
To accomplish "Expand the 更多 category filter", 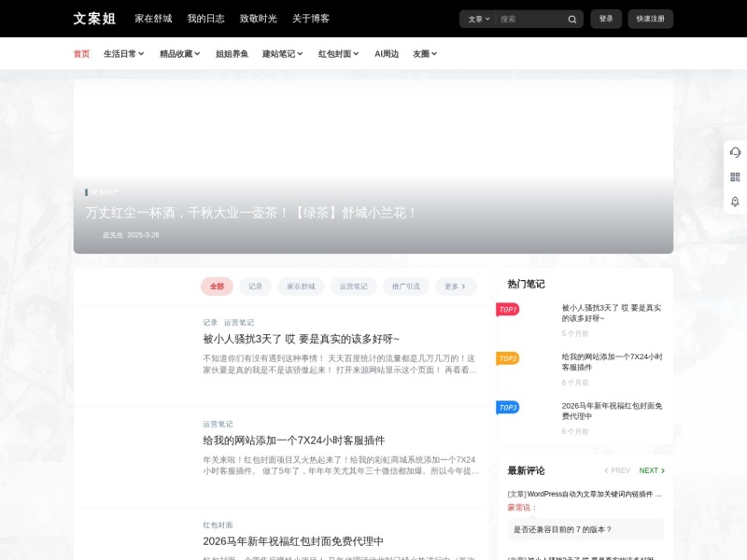I will (x=455, y=287).
